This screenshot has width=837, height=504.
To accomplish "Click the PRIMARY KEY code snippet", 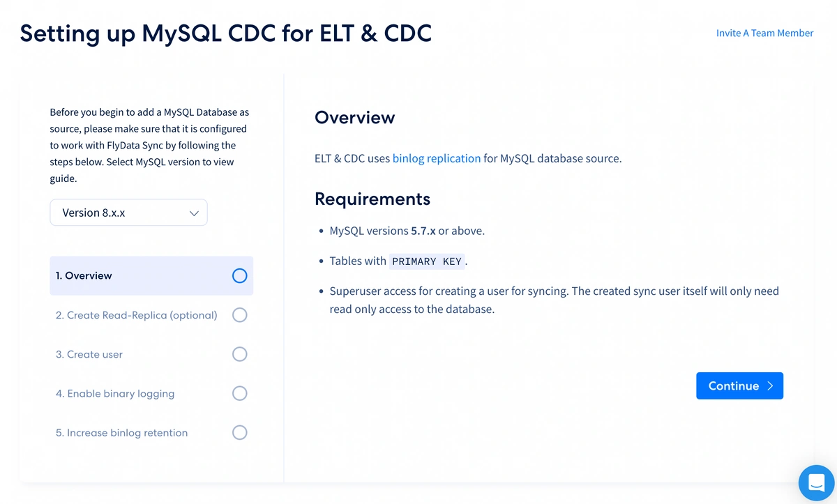I will (x=427, y=261).
